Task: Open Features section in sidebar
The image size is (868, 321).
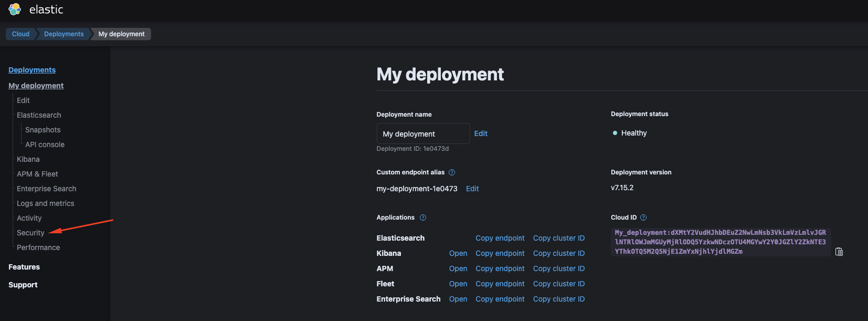Action: click(24, 267)
